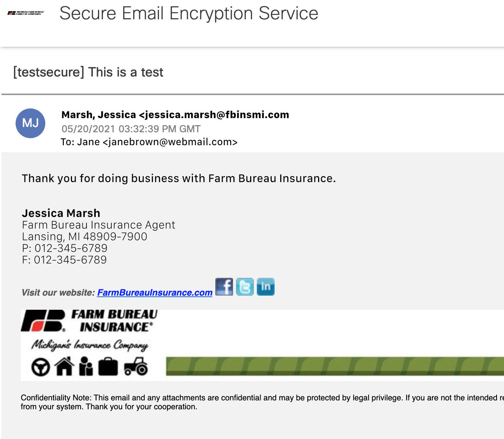Select the tractor farm icon
The height and width of the screenshot is (439, 504).
[136, 366]
